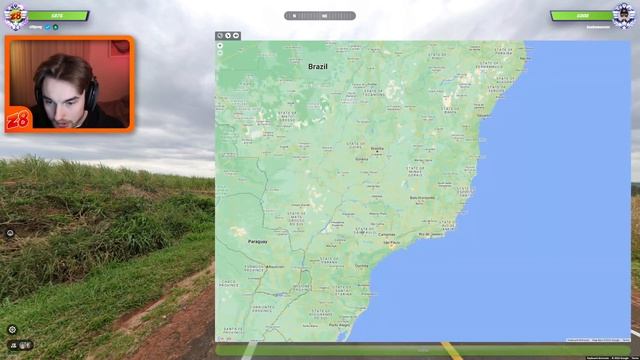Open the left player's avatar badge
The width and height of the screenshot is (640, 360).
coord(16,17)
